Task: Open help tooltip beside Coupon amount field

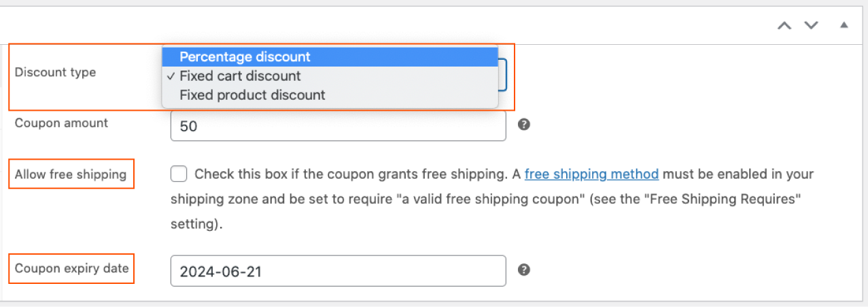Action: (524, 125)
